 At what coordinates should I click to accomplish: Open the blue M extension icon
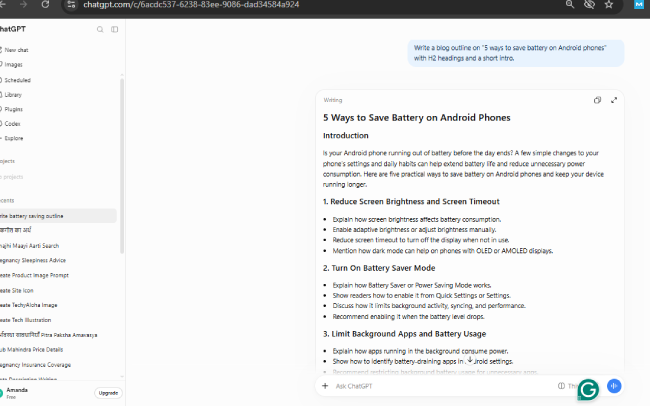639,5
